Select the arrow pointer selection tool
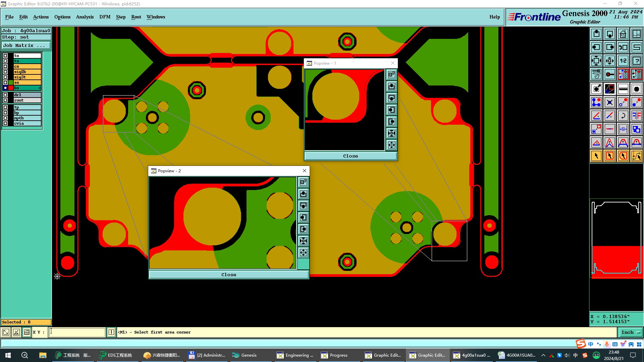This screenshot has width=644, height=362. (596, 156)
